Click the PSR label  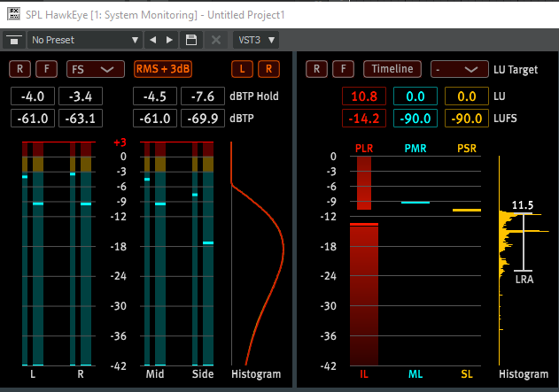pos(467,149)
